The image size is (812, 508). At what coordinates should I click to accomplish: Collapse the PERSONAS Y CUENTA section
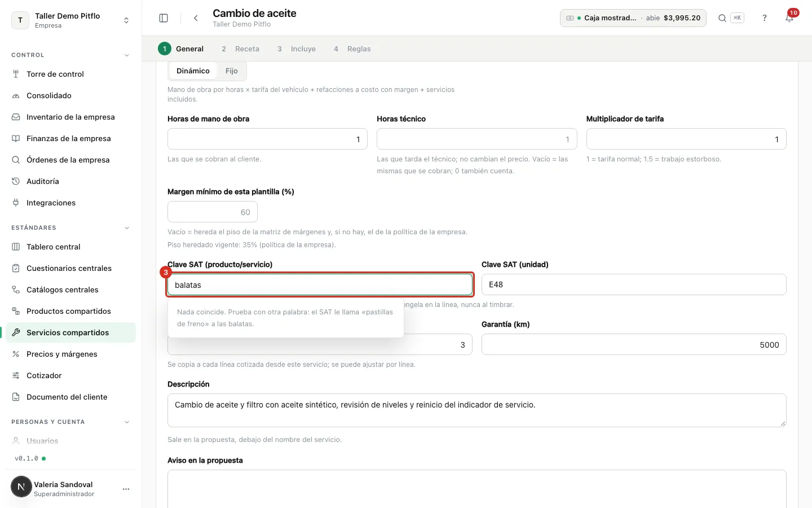tap(127, 422)
